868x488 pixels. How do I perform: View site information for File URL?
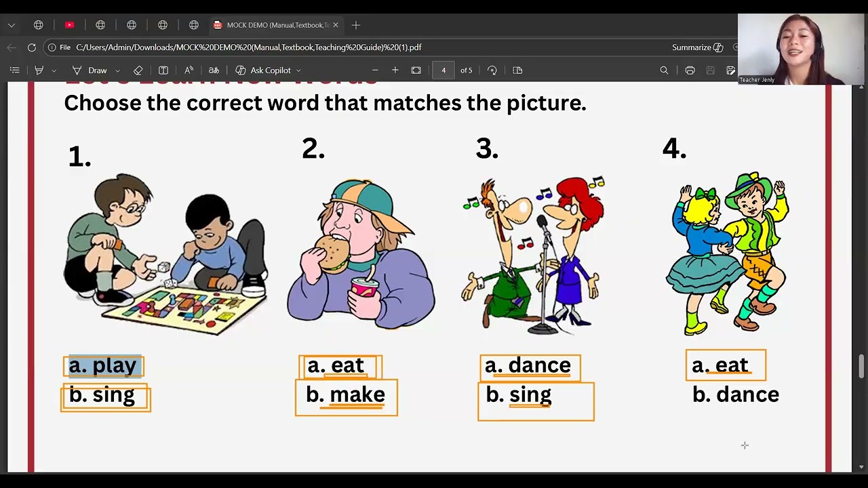click(59, 47)
